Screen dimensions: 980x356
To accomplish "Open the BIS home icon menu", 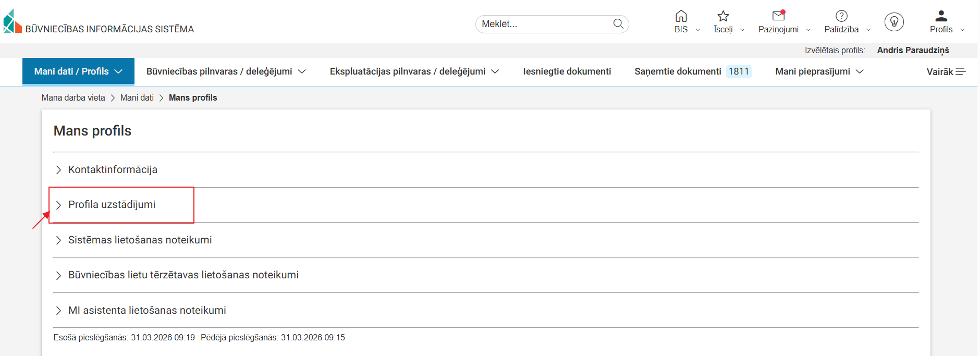I will coord(681,16).
